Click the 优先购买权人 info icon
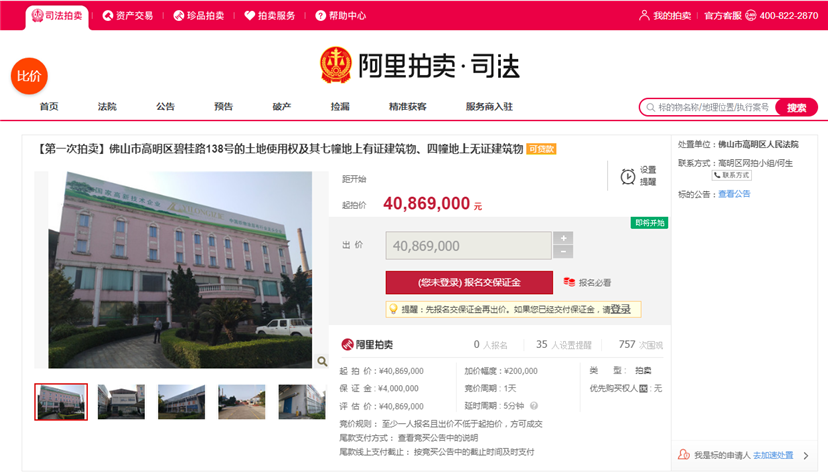The width and height of the screenshot is (828, 476). click(643, 388)
